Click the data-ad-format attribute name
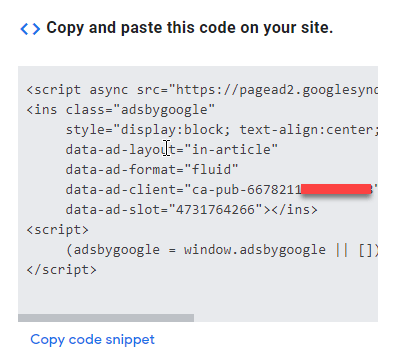The height and width of the screenshot is (362, 401). pos(120,170)
